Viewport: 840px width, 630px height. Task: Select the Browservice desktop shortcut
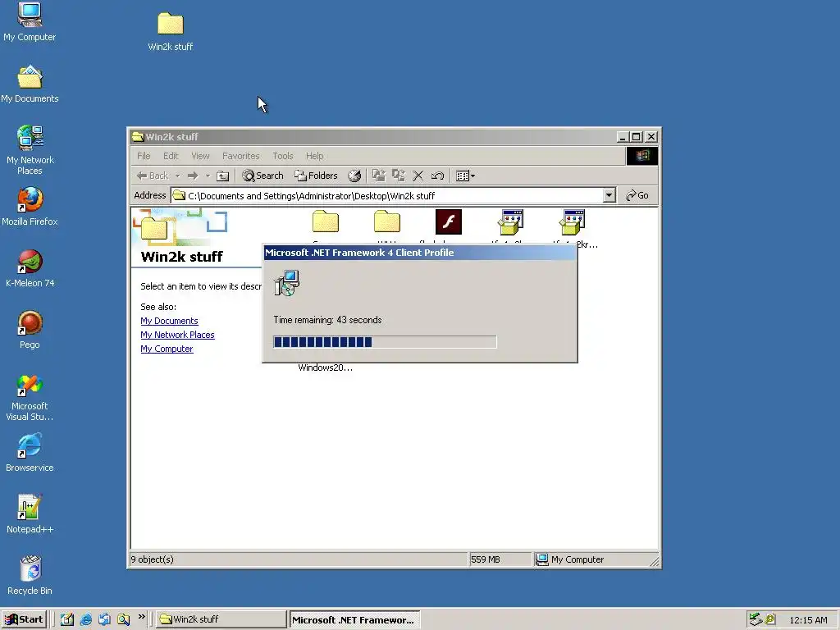click(30, 453)
